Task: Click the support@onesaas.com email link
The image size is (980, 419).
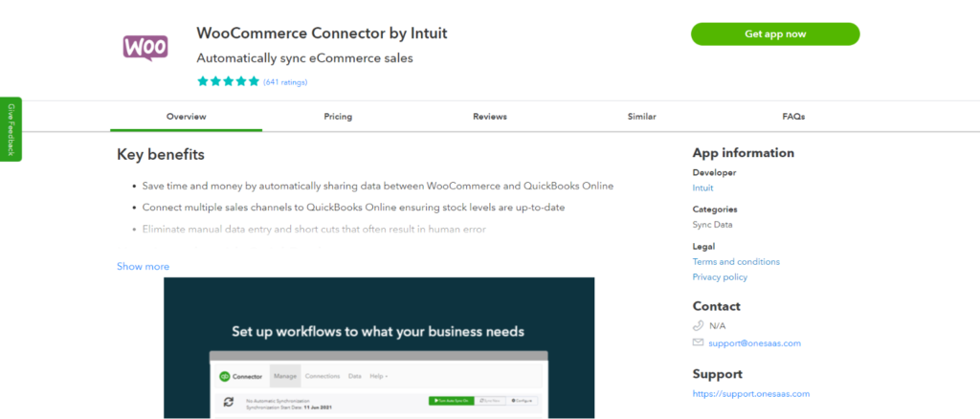Action: 754,343
